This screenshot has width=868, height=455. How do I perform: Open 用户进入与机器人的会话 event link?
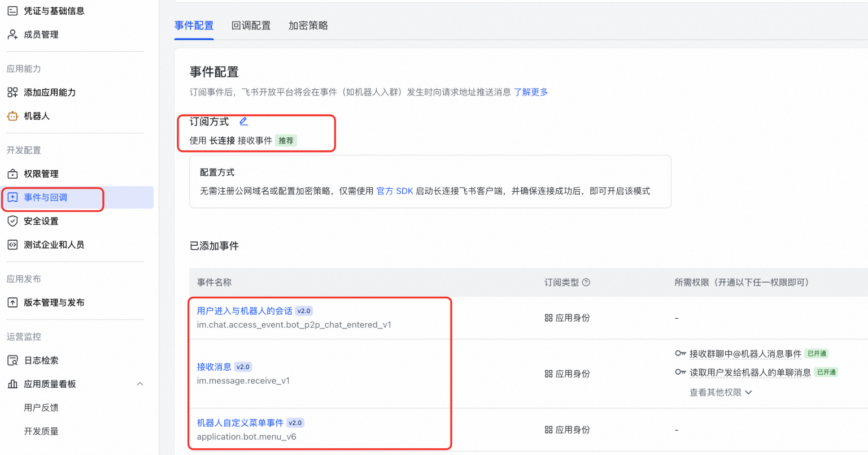[x=245, y=311]
